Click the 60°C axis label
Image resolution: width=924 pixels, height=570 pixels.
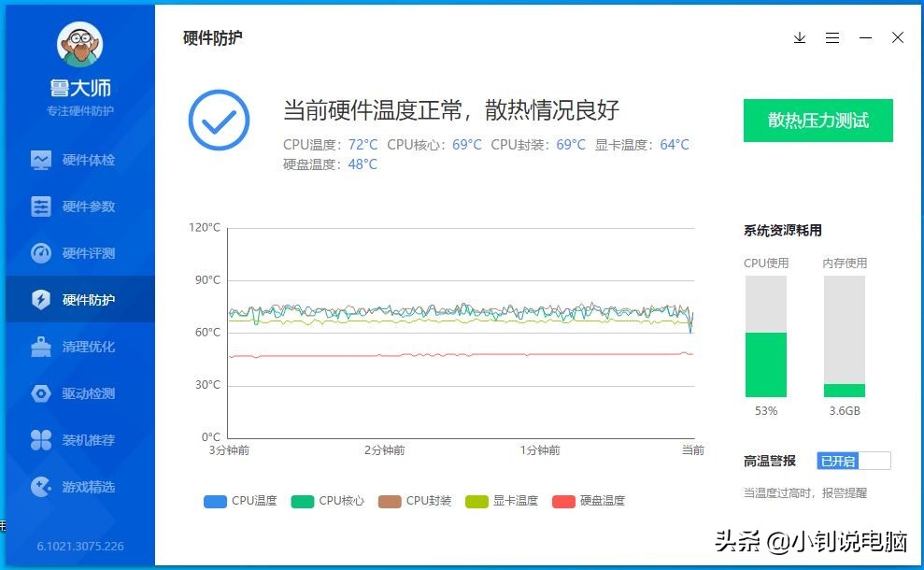click(x=207, y=333)
